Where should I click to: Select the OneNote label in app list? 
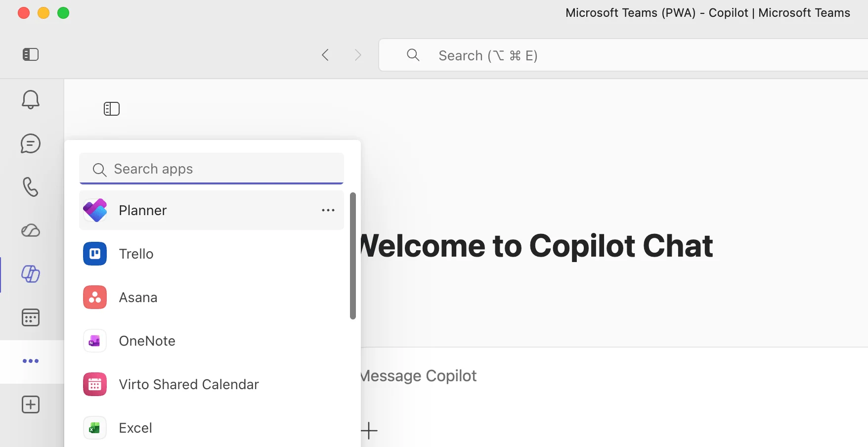pos(147,341)
